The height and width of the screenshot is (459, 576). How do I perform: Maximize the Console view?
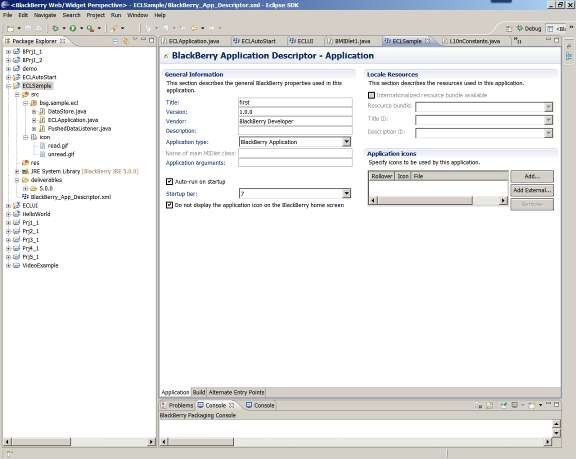(x=557, y=404)
